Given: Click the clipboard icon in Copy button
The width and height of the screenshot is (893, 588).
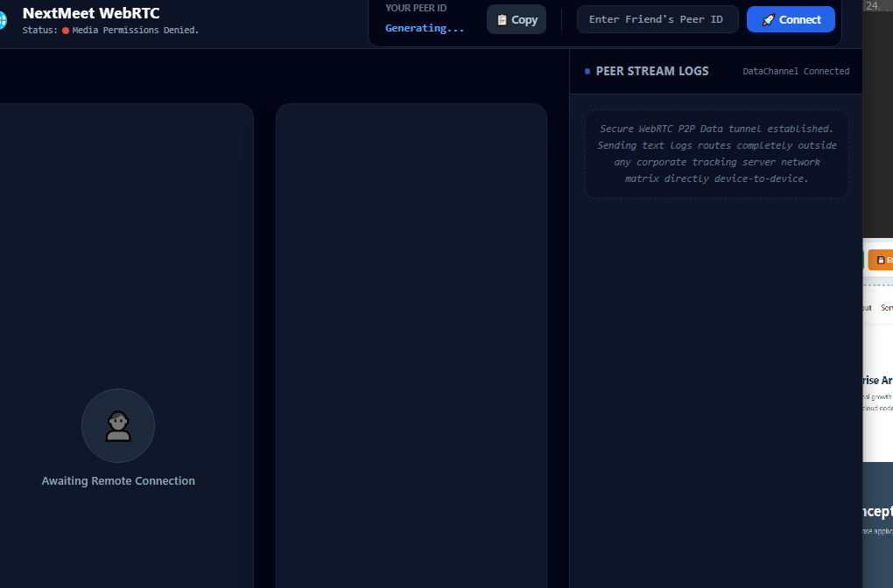Looking at the screenshot, I should (502, 20).
